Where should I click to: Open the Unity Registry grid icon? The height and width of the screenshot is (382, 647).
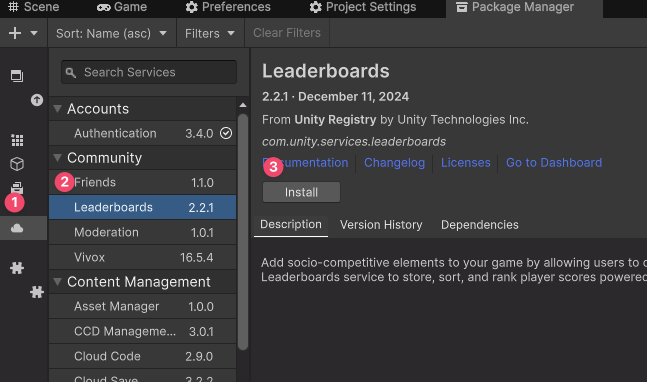pyautogui.click(x=17, y=140)
